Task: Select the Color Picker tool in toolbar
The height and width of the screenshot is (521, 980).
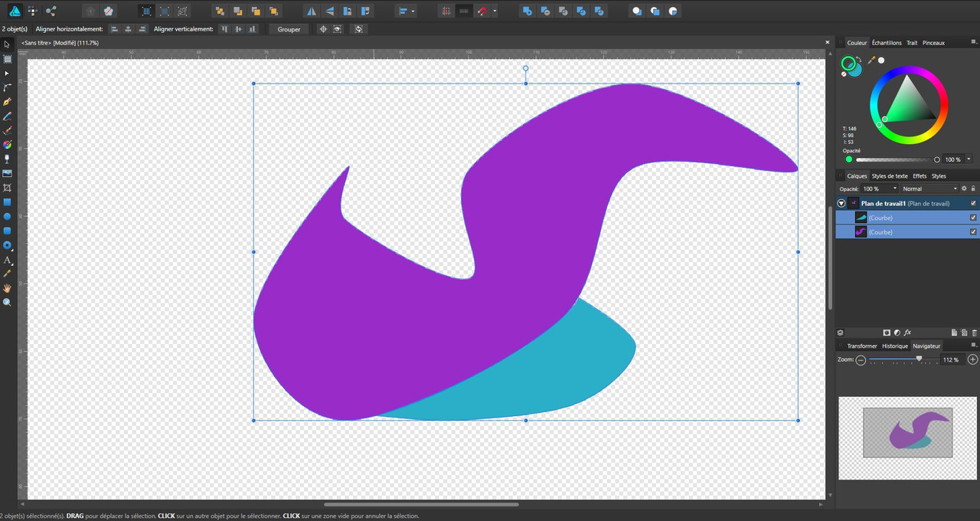Action: tap(8, 274)
